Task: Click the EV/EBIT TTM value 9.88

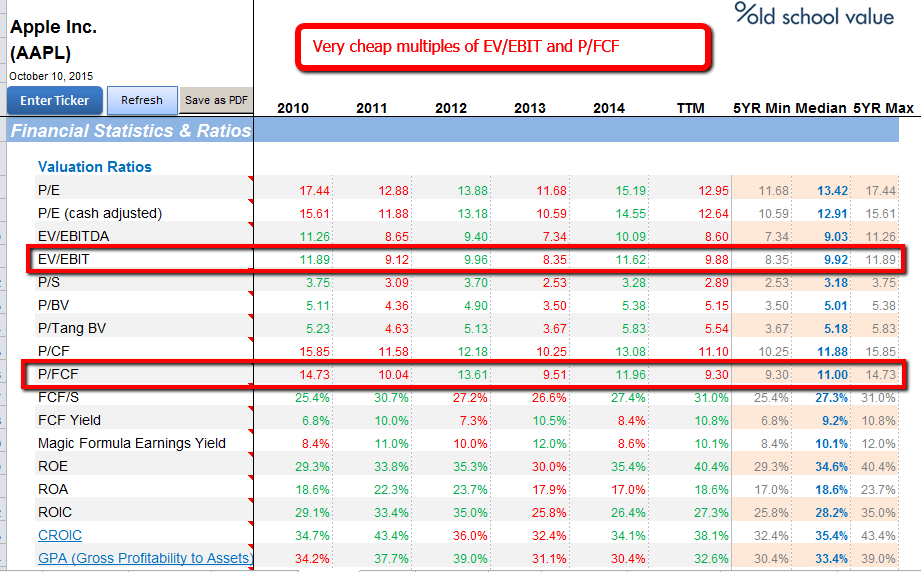Action: click(x=717, y=260)
